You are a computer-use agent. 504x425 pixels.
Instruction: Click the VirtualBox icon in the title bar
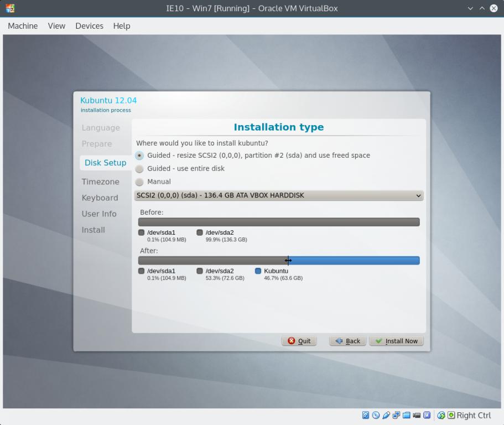[10, 8]
